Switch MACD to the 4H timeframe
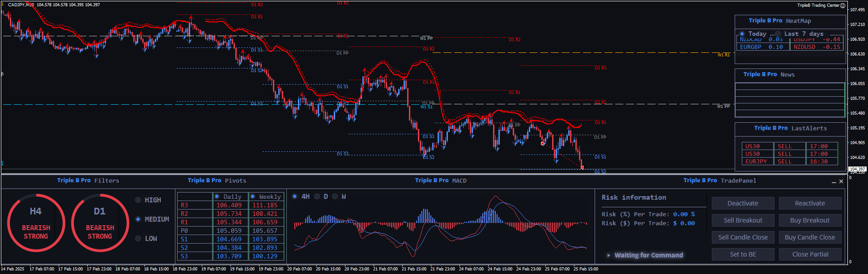The image size is (868, 274). (294, 197)
